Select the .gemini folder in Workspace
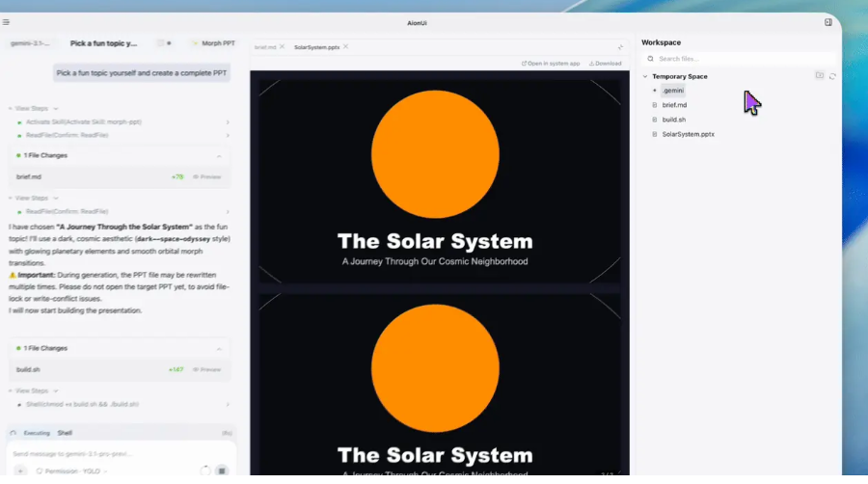The image size is (868, 484). 673,91
